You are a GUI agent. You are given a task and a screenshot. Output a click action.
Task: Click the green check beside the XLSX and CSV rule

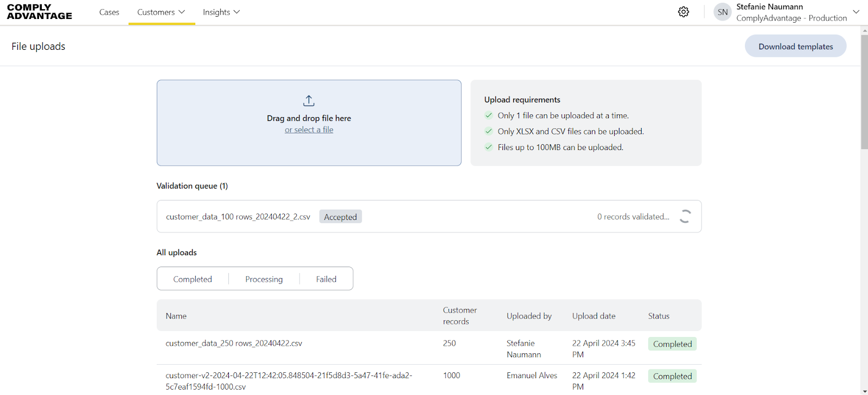tap(489, 131)
